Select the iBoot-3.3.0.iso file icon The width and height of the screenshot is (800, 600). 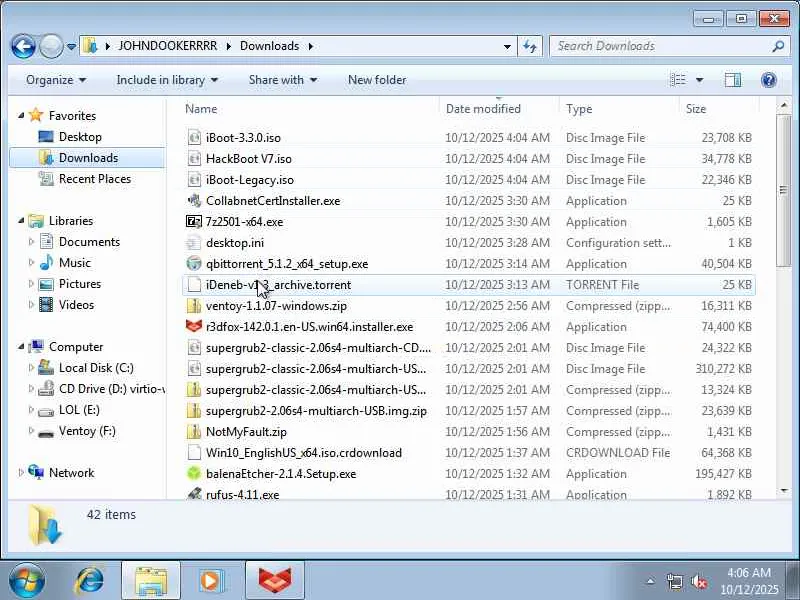[194, 138]
